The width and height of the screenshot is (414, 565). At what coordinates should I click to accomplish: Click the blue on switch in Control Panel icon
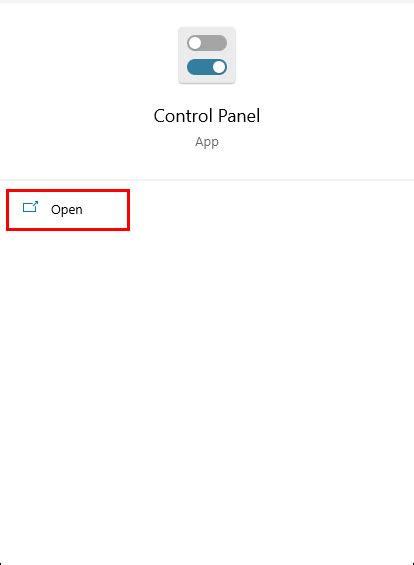(x=207, y=67)
